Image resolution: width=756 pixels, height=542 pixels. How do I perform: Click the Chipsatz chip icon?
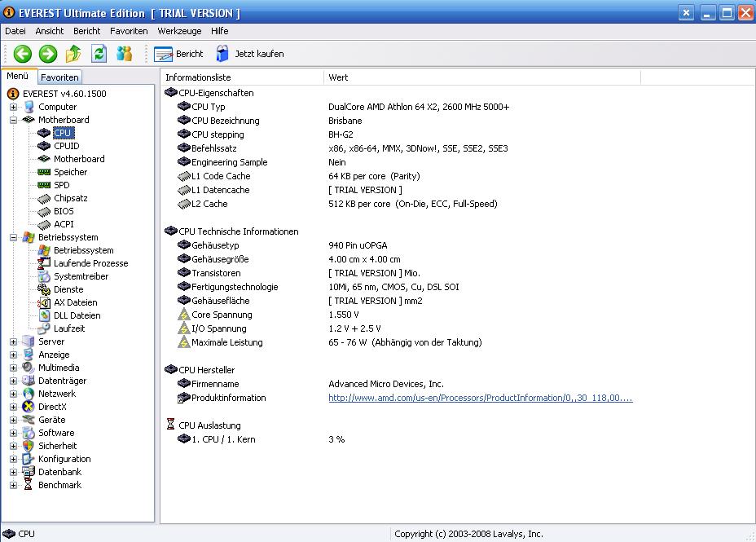(x=44, y=198)
